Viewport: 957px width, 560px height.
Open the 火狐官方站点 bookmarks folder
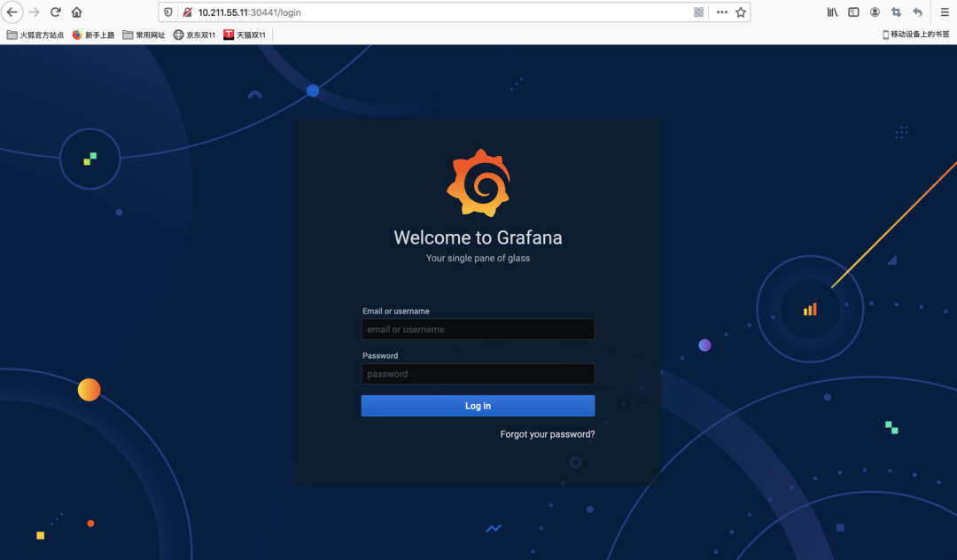[35, 35]
